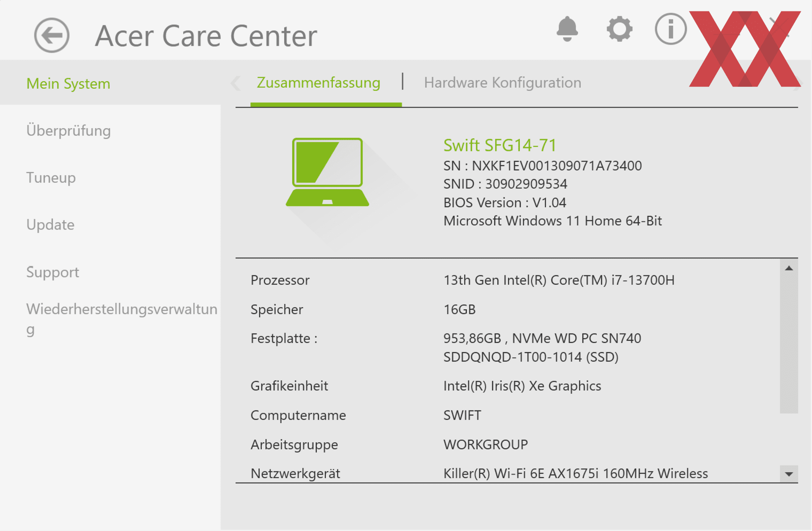Select Mein System in sidebar
Screen dimensions: 812x531
68,83
